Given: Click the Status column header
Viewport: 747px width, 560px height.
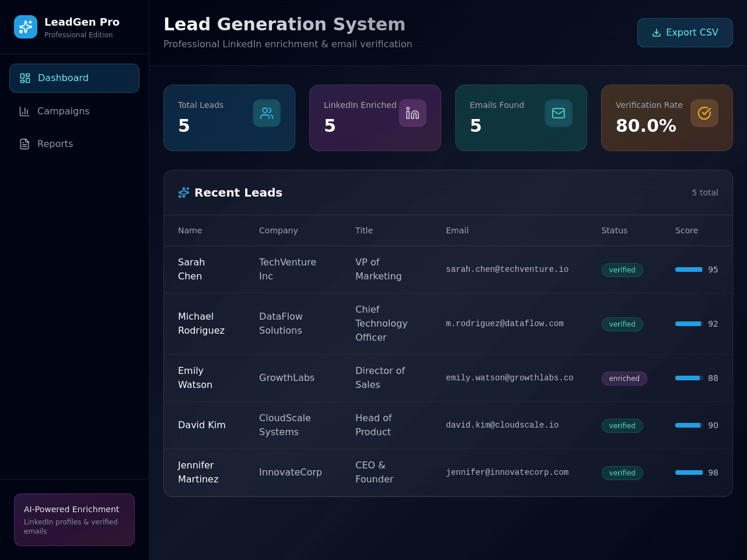Looking at the screenshot, I should coord(615,230).
